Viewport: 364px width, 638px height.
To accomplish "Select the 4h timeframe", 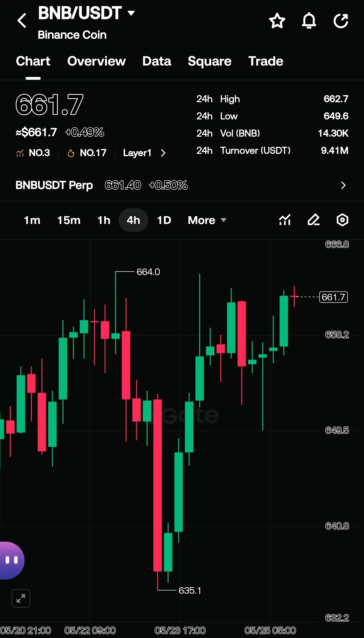I will 133,220.
